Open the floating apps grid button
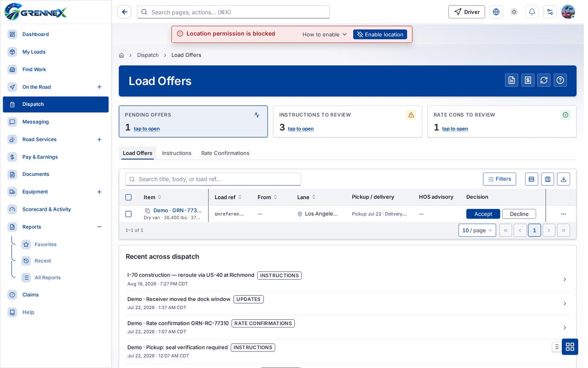Image resolution: width=588 pixels, height=368 pixels. click(570, 346)
